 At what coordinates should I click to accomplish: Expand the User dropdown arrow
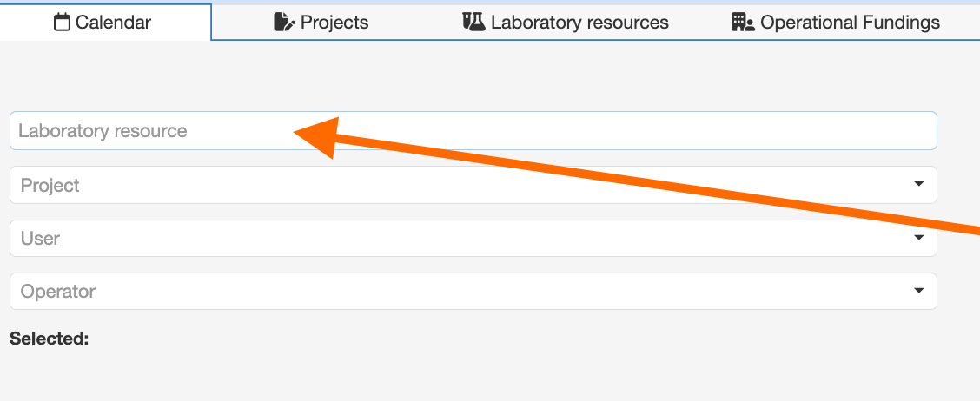(x=918, y=238)
